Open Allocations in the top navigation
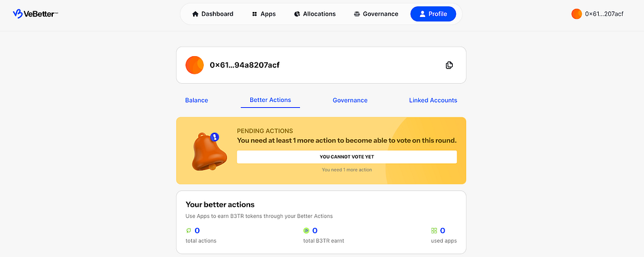This screenshot has height=257, width=644. pyautogui.click(x=315, y=14)
